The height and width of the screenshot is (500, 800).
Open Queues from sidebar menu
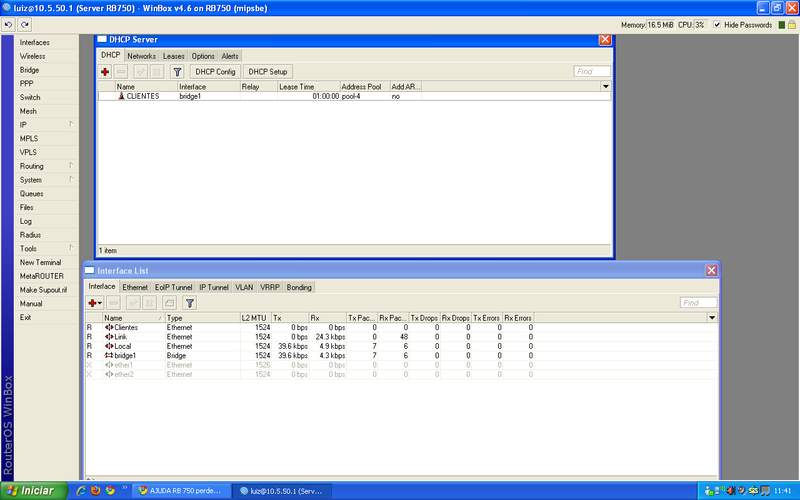coord(32,193)
